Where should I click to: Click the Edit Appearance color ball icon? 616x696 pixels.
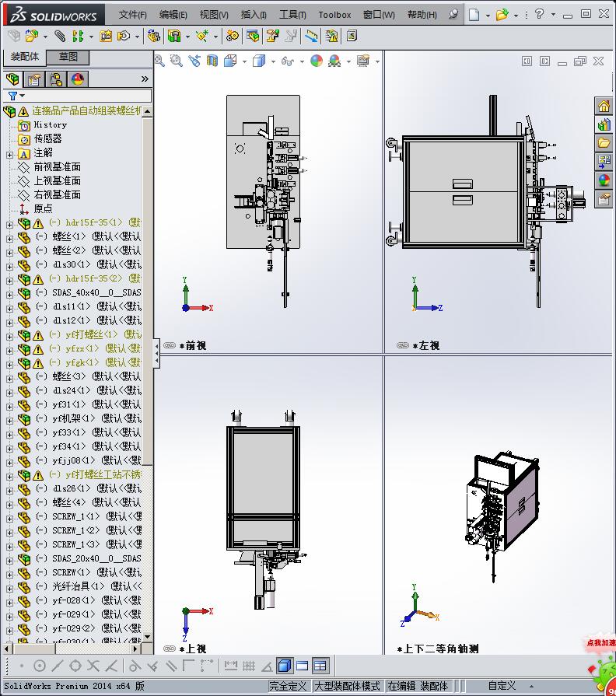click(317, 61)
